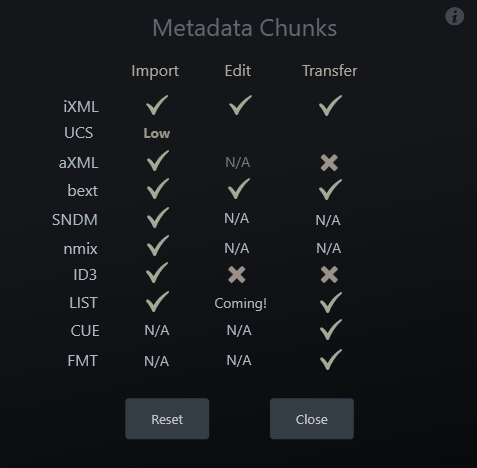This screenshot has height=468, width=477.
Task: Toggle FMT Transfer checkmark
Action: click(x=331, y=359)
